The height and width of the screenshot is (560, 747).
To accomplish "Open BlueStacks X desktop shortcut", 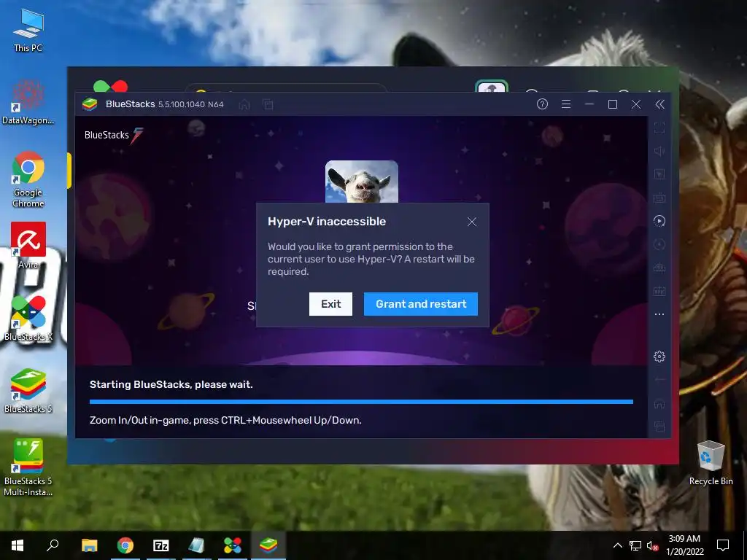I will pos(28,318).
